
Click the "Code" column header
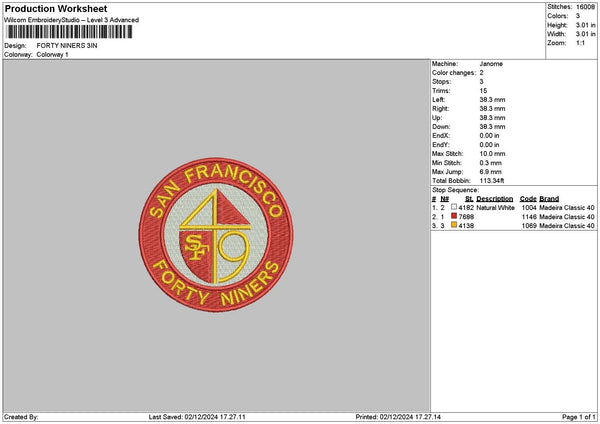tap(528, 199)
